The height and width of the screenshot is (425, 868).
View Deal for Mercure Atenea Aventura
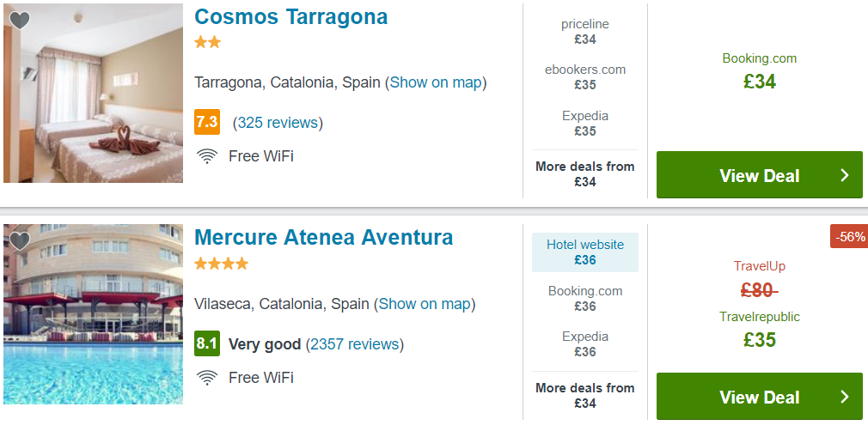tap(760, 396)
